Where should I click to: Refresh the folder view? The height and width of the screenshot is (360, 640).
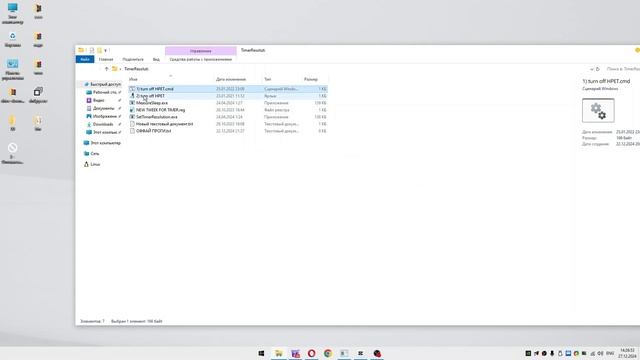598,69
